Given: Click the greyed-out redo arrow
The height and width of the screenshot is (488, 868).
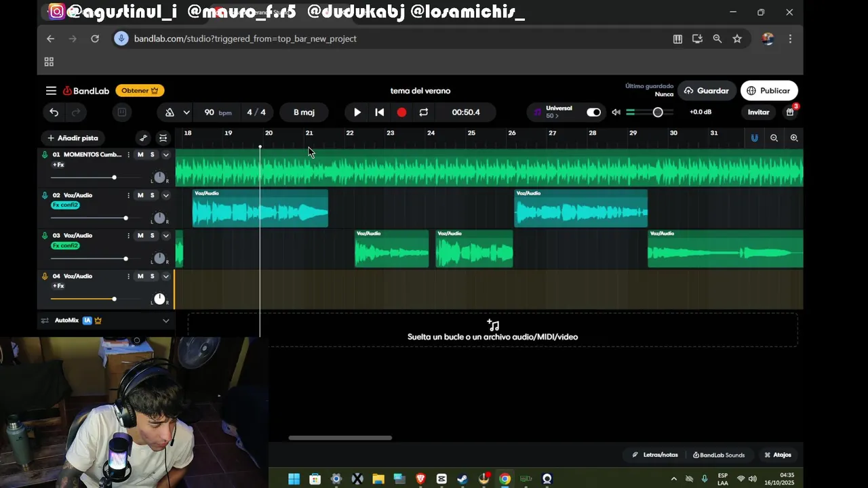Looking at the screenshot, I should click(x=76, y=113).
